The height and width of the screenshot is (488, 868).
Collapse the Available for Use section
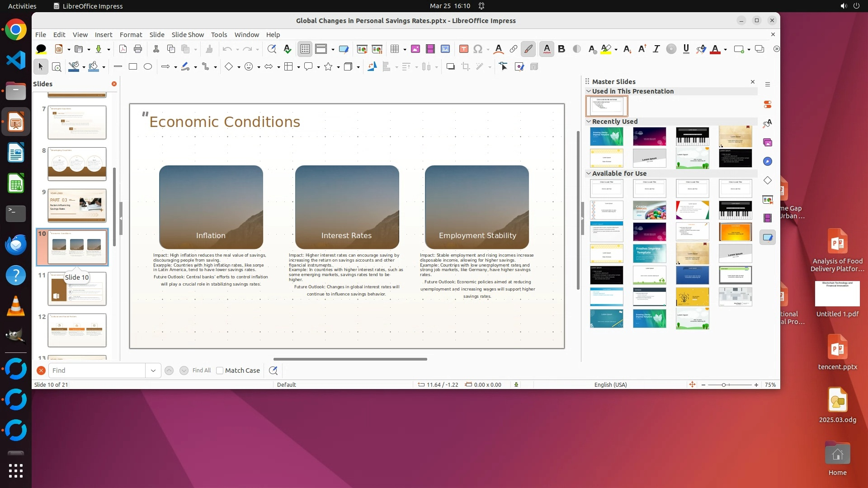click(589, 173)
